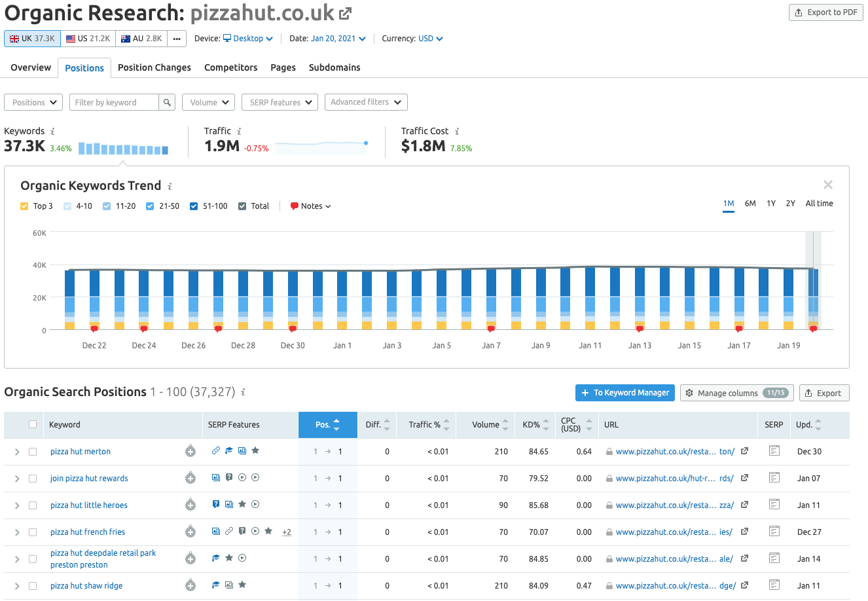Screen dimensions: 868x601
Task: Open the Pages tab
Action: (x=283, y=67)
